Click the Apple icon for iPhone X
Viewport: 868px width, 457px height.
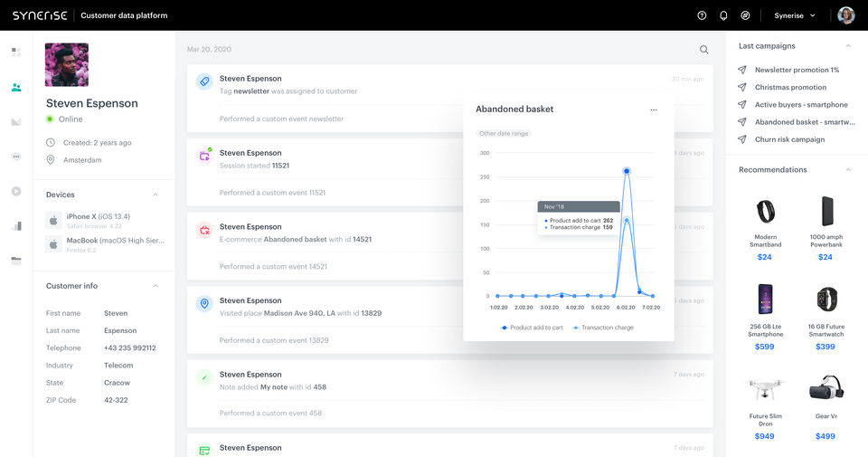pos(53,221)
